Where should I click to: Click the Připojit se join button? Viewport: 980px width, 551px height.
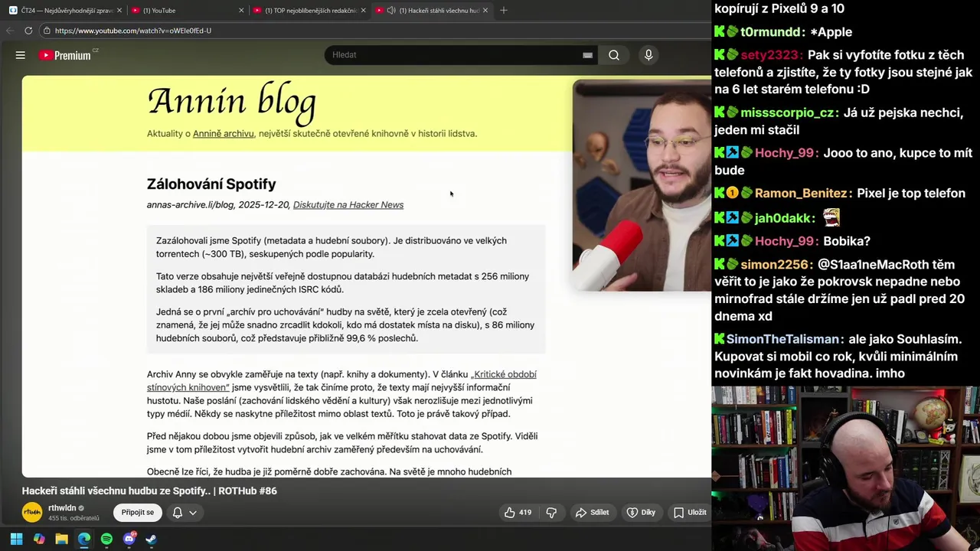(138, 513)
